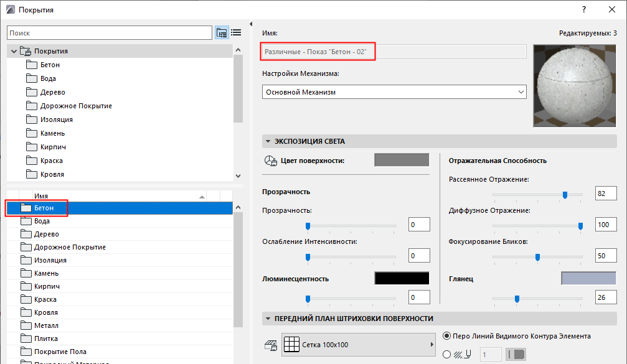This screenshot has width=627, height=364.
Task: Select Краска row in the lower list
Action: tap(120, 299)
